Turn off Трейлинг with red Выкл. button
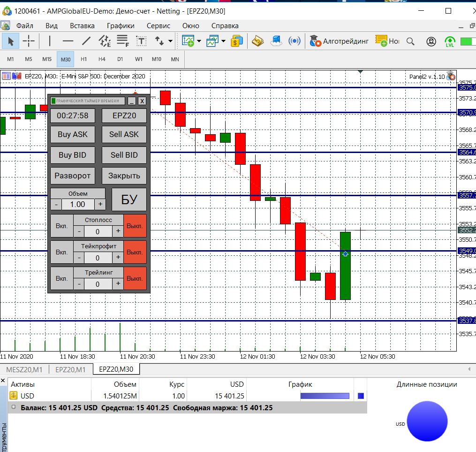 [x=135, y=278]
